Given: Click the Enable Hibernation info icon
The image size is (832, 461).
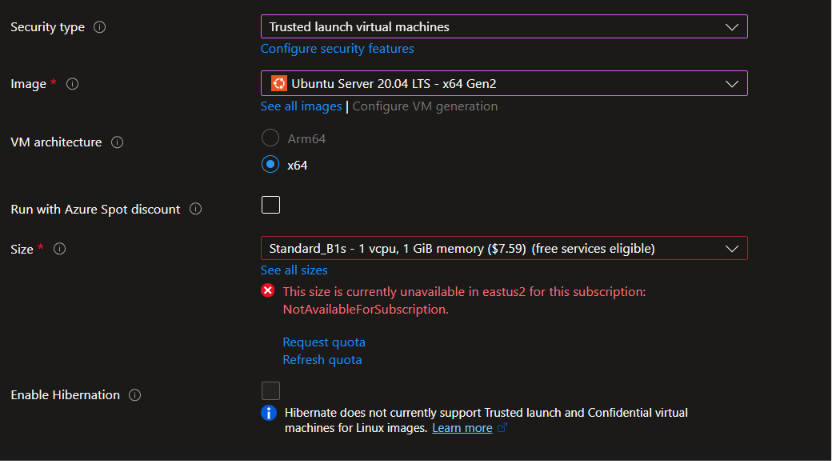Looking at the screenshot, I should pyautogui.click(x=135, y=395).
